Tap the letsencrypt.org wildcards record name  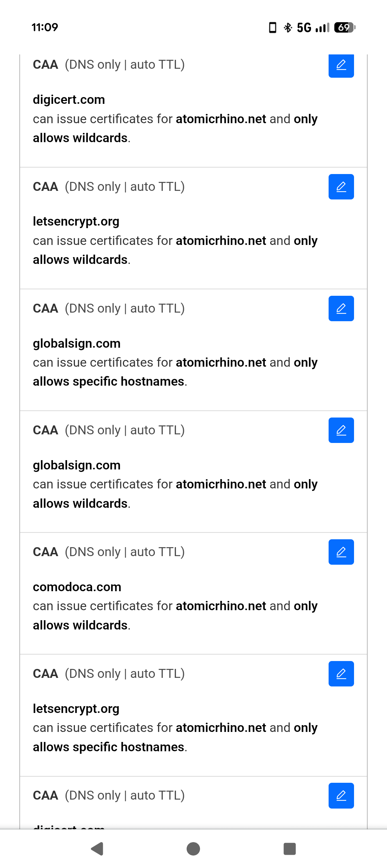pyautogui.click(x=76, y=221)
